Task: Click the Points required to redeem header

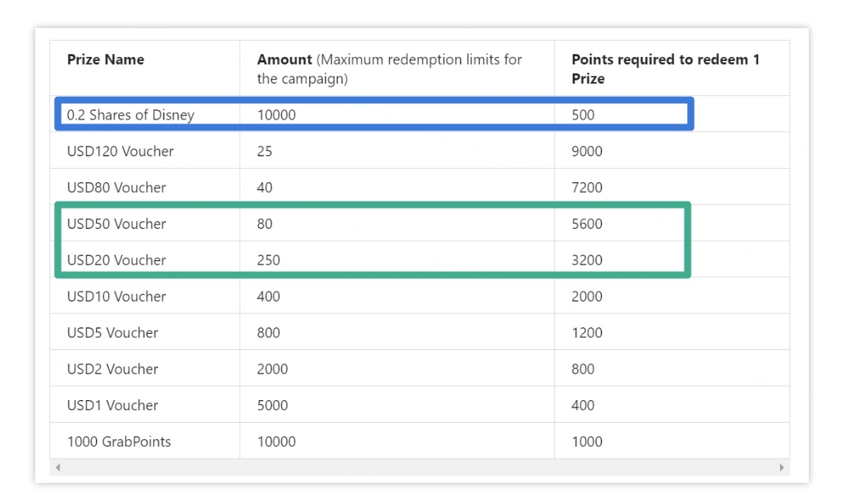Action: (x=665, y=69)
